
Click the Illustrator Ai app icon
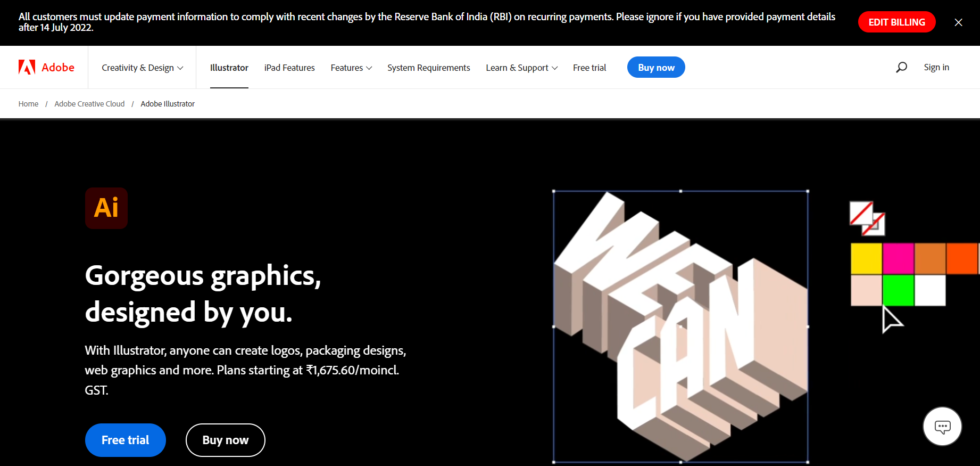click(x=106, y=208)
